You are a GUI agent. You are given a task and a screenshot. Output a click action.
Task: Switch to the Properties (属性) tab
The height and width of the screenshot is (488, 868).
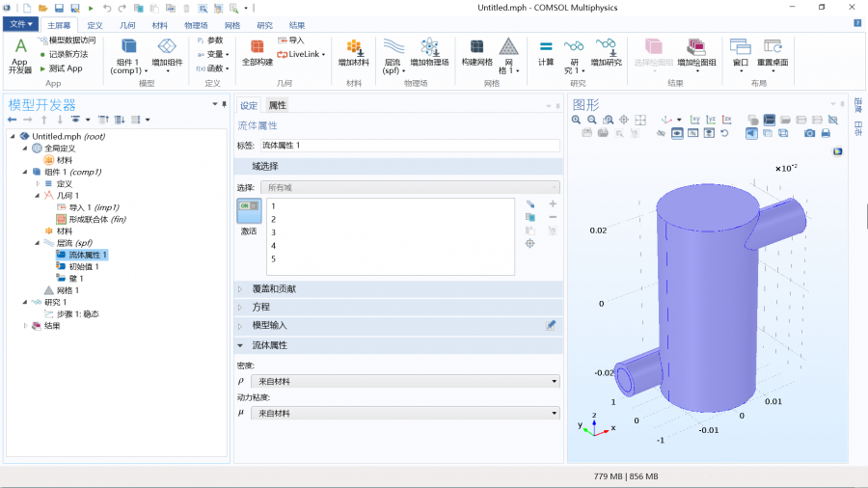278,105
